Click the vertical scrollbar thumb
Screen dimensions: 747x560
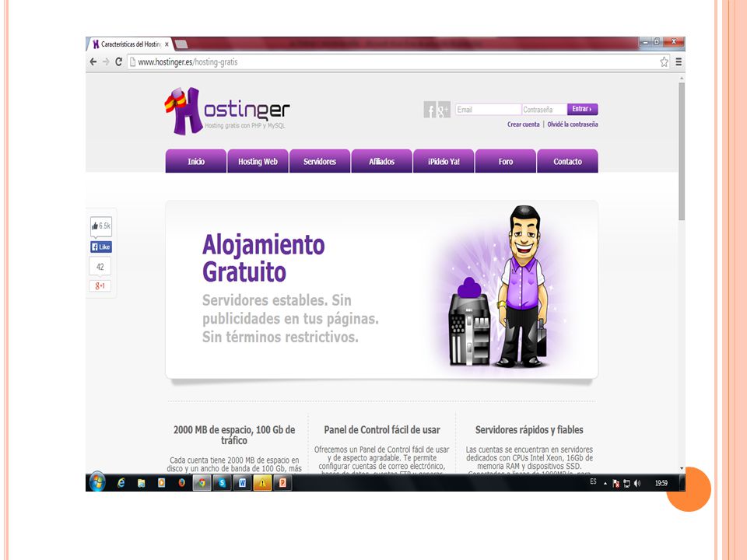[x=682, y=152]
